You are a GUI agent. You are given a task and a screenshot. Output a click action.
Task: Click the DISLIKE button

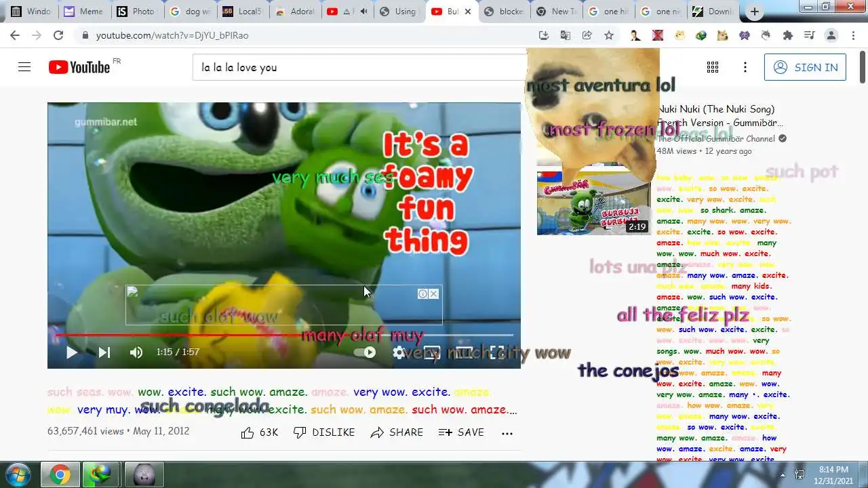[324, 432]
